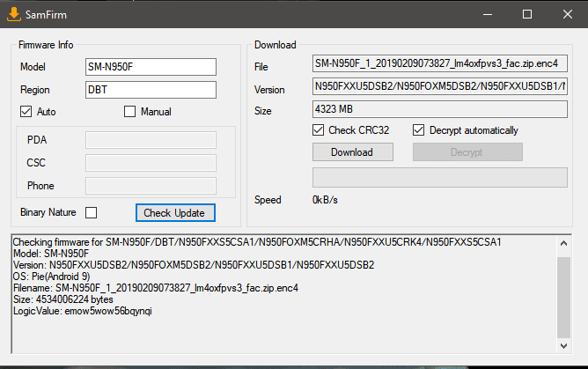Click the empty PDA field
This screenshot has width=588, height=369.
point(151,140)
